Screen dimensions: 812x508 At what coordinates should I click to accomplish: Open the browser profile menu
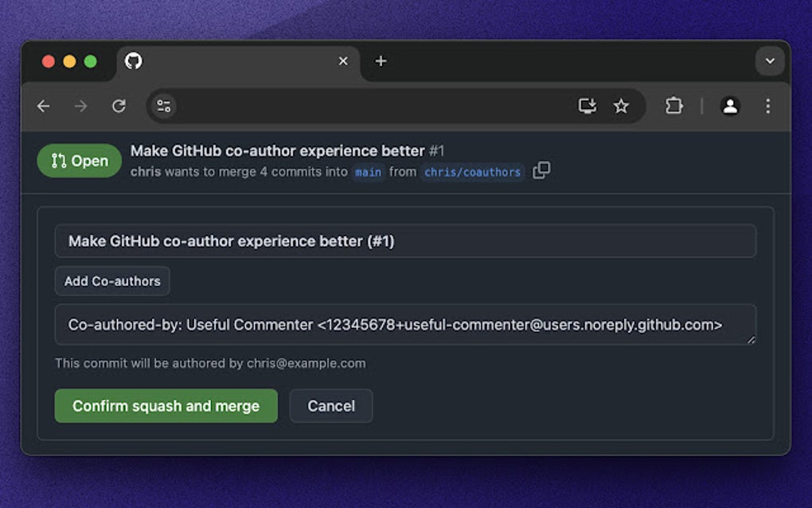(x=731, y=106)
